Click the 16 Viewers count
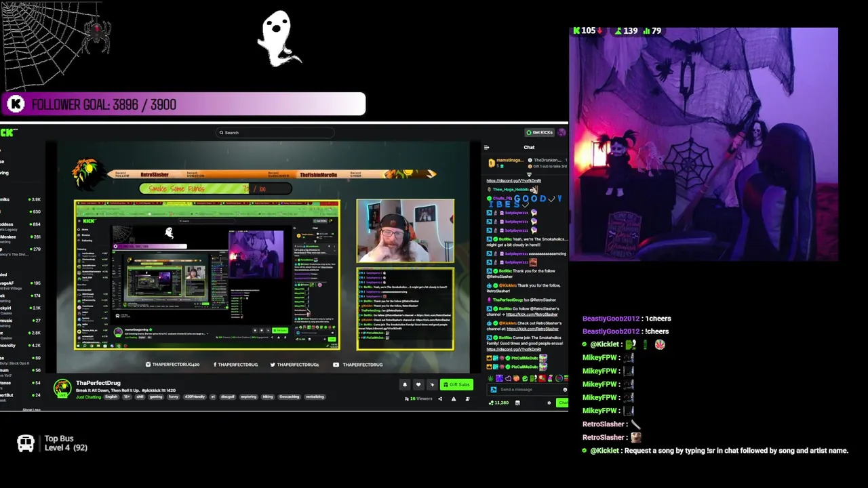This screenshot has height=488, width=868. point(418,399)
